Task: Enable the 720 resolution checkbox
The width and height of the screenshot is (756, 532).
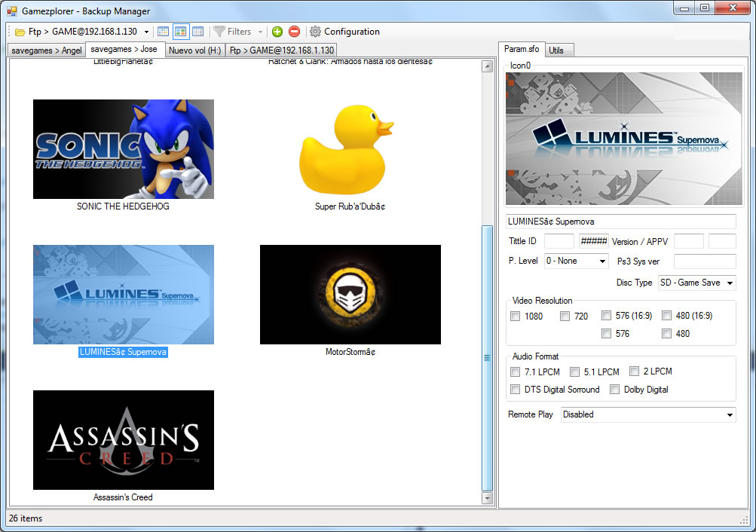Action: (x=565, y=316)
